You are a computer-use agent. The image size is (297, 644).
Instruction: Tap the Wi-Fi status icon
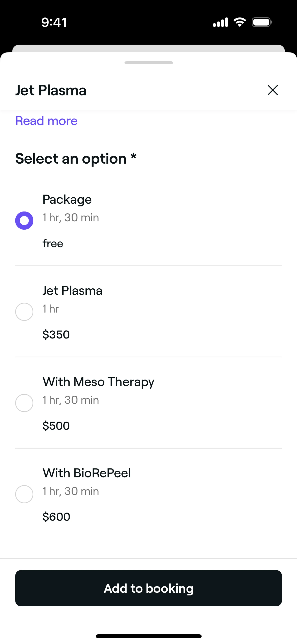click(x=239, y=22)
